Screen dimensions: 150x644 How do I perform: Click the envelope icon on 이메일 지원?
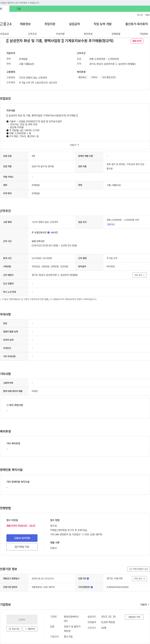16,547
